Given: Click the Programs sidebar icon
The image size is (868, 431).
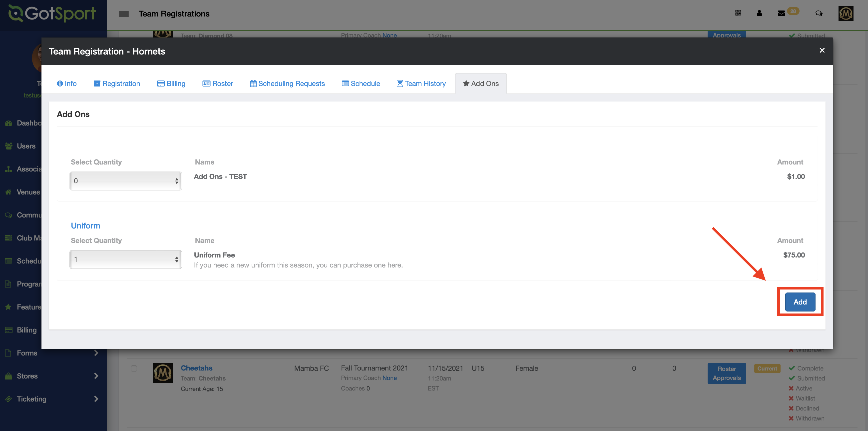Looking at the screenshot, I should tap(8, 284).
